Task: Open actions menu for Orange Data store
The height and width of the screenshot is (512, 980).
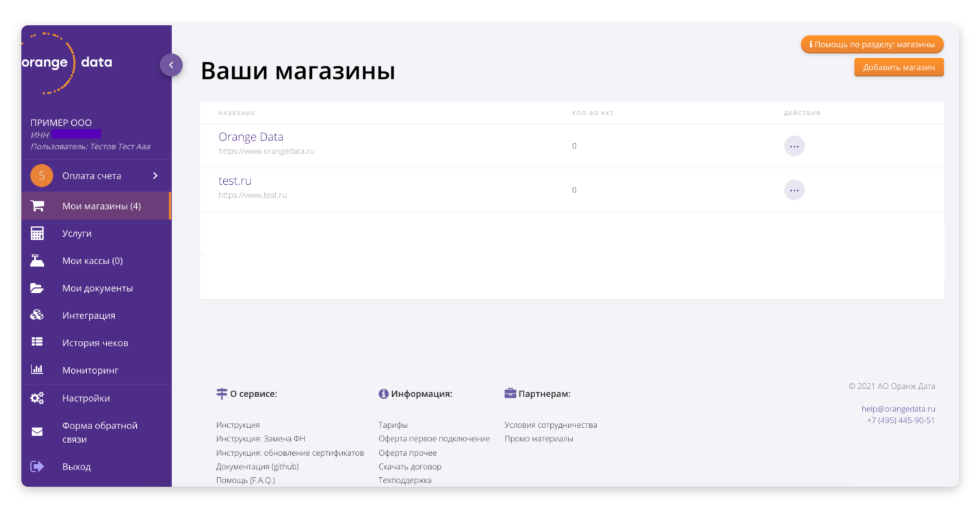Action: (x=794, y=145)
